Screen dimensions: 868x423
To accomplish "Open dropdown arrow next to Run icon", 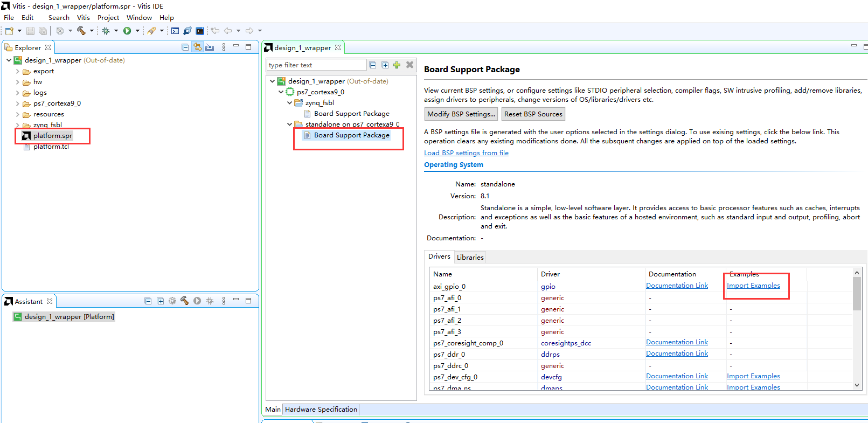I will click(x=137, y=31).
